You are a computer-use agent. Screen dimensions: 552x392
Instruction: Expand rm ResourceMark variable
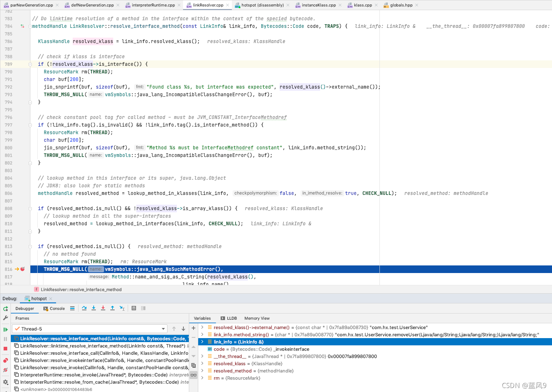(x=202, y=378)
